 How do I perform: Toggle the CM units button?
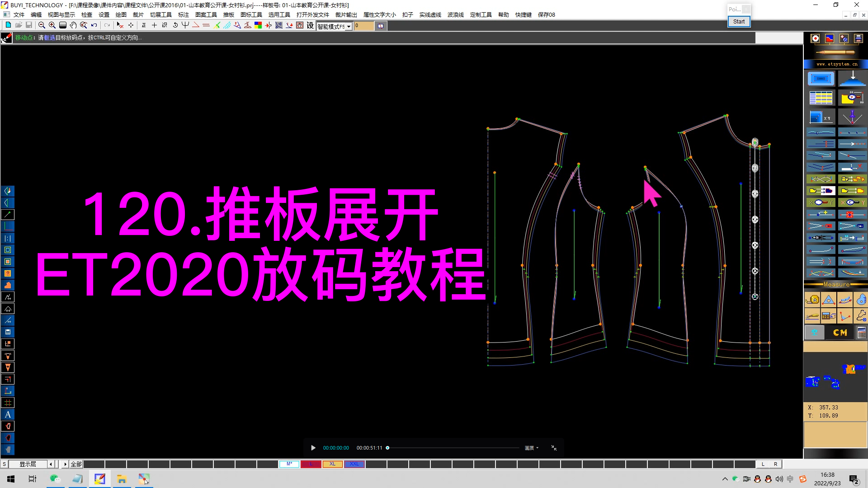point(840,333)
